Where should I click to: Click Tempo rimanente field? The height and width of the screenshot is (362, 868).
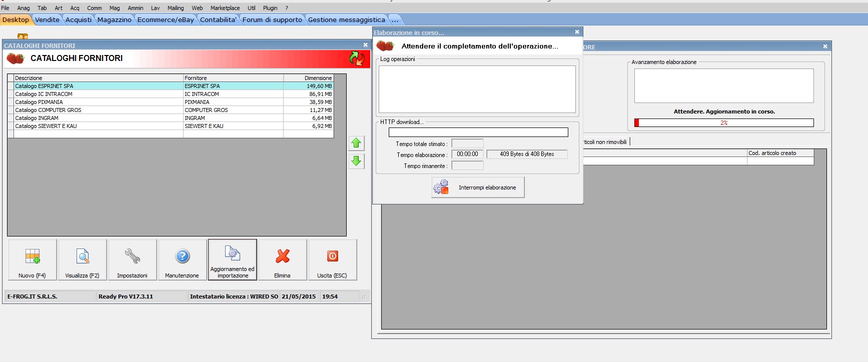pos(467,165)
